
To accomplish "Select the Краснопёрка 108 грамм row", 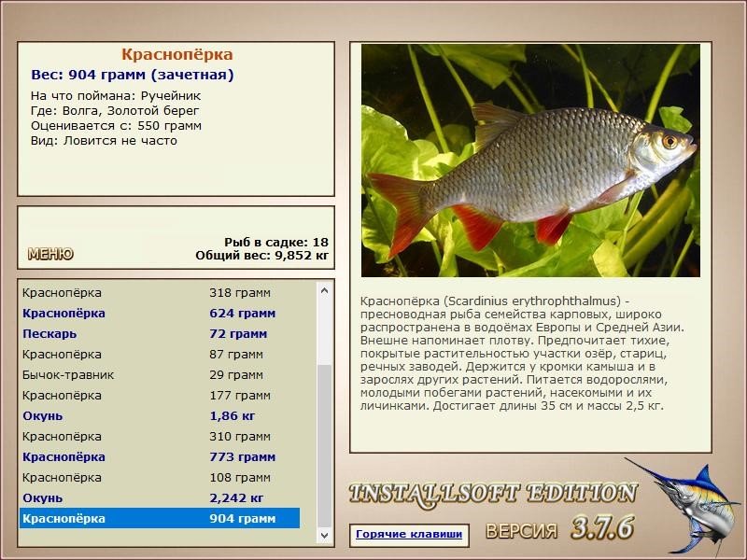I will point(160,477).
